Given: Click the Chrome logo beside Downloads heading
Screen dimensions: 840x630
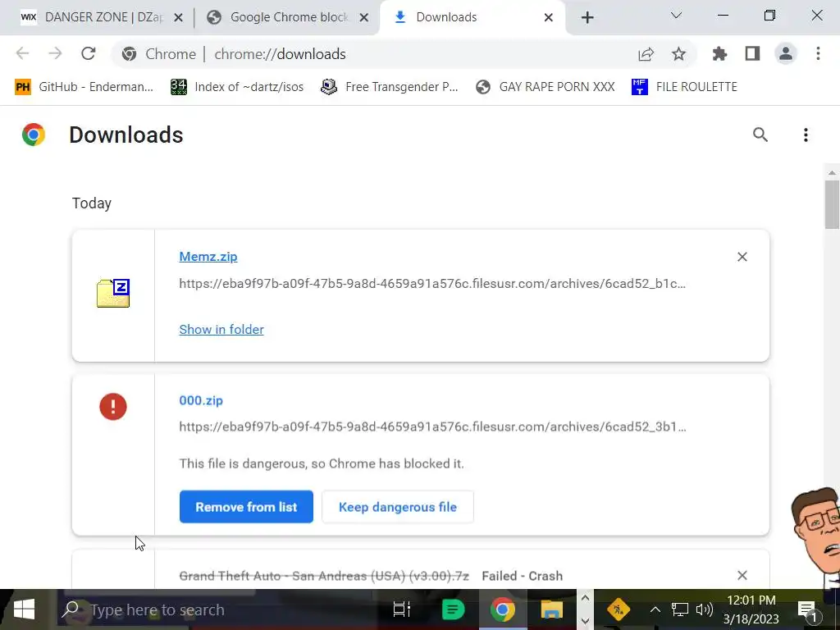Looking at the screenshot, I should 33,135.
